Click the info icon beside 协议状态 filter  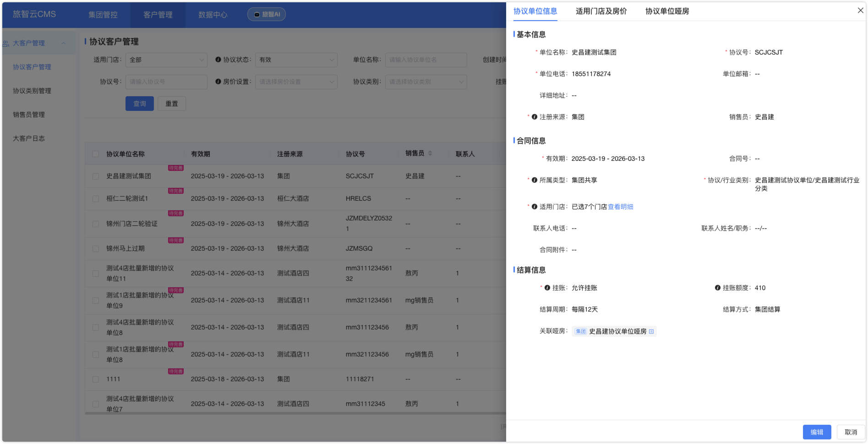coord(218,60)
